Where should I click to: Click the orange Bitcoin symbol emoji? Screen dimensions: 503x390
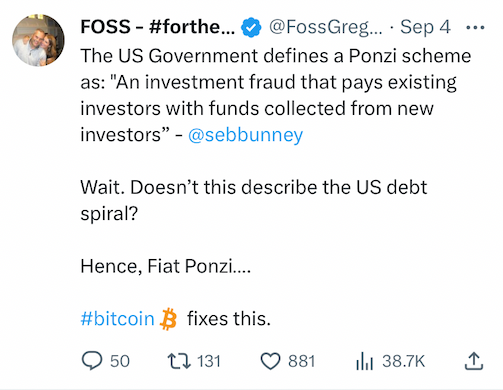pos(169,319)
